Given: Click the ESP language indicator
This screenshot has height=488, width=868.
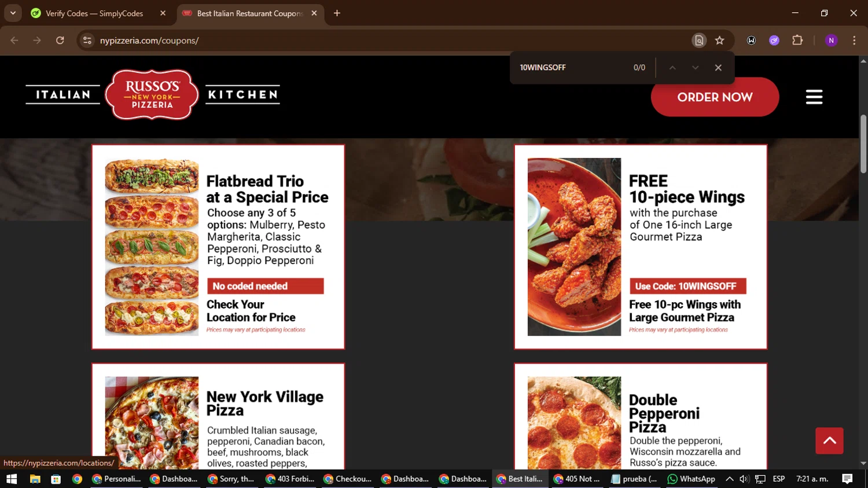Looking at the screenshot, I should pyautogui.click(x=779, y=479).
